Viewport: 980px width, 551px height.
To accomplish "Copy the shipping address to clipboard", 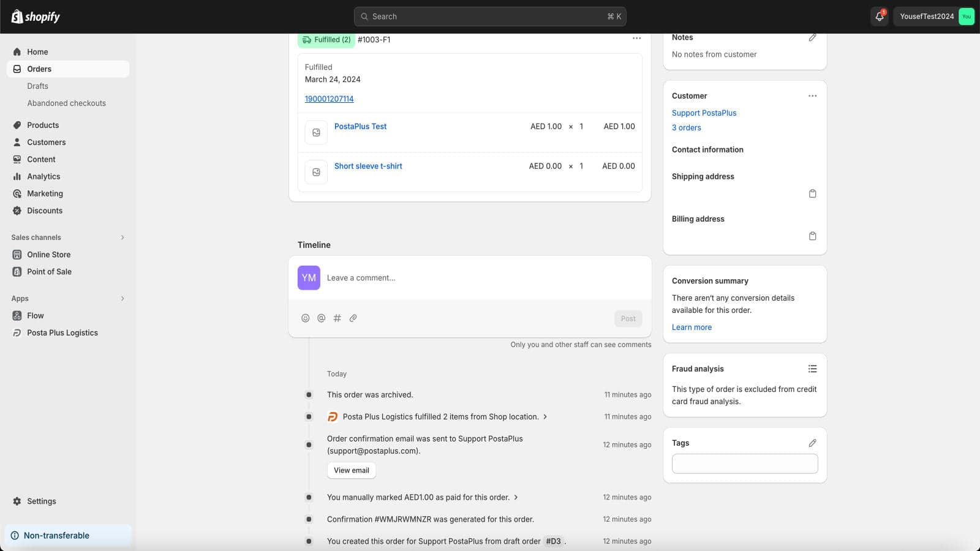I will (812, 193).
